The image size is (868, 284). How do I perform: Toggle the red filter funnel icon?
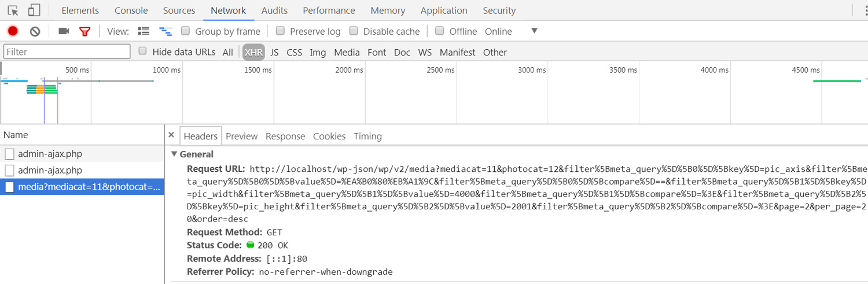[85, 31]
